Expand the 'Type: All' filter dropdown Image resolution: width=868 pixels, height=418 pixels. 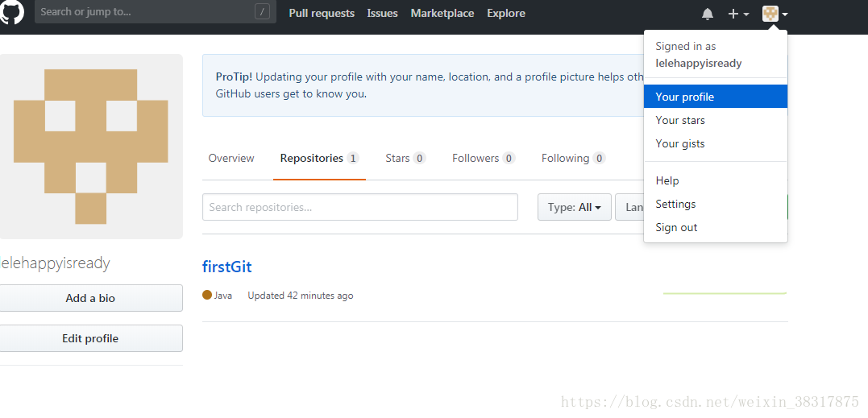pyautogui.click(x=575, y=207)
